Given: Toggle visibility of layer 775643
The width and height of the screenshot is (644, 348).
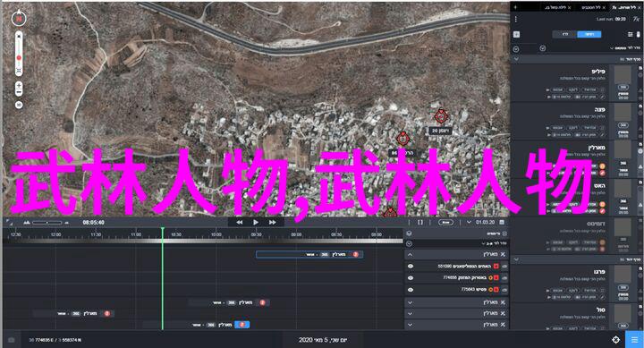Looking at the screenshot, I should (x=411, y=290).
